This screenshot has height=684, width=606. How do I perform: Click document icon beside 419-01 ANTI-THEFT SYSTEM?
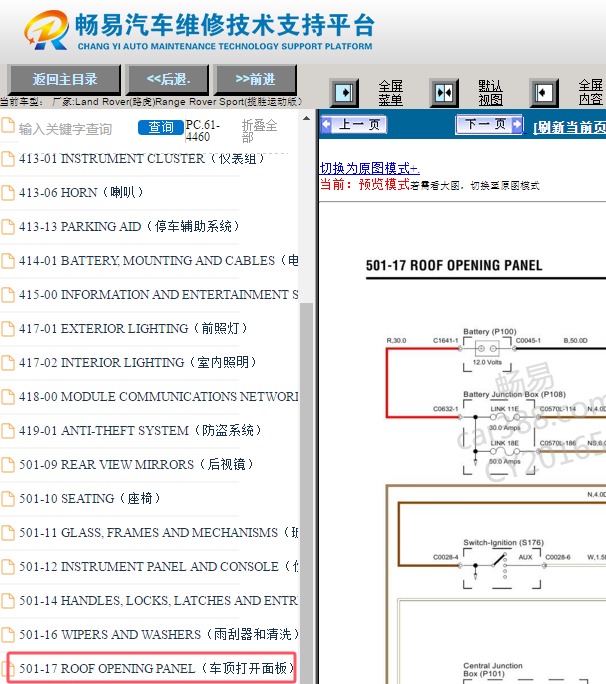click(7, 431)
